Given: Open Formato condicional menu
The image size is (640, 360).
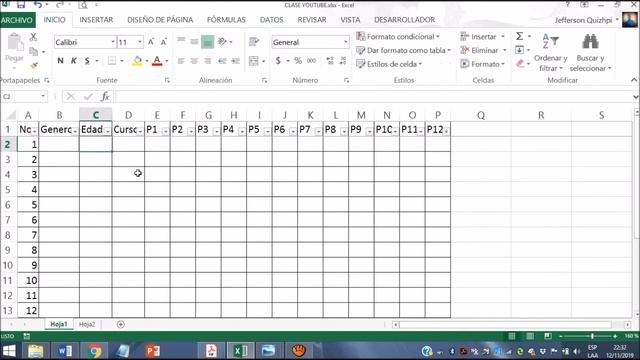Looking at the screenshot, I should [398, 37].
